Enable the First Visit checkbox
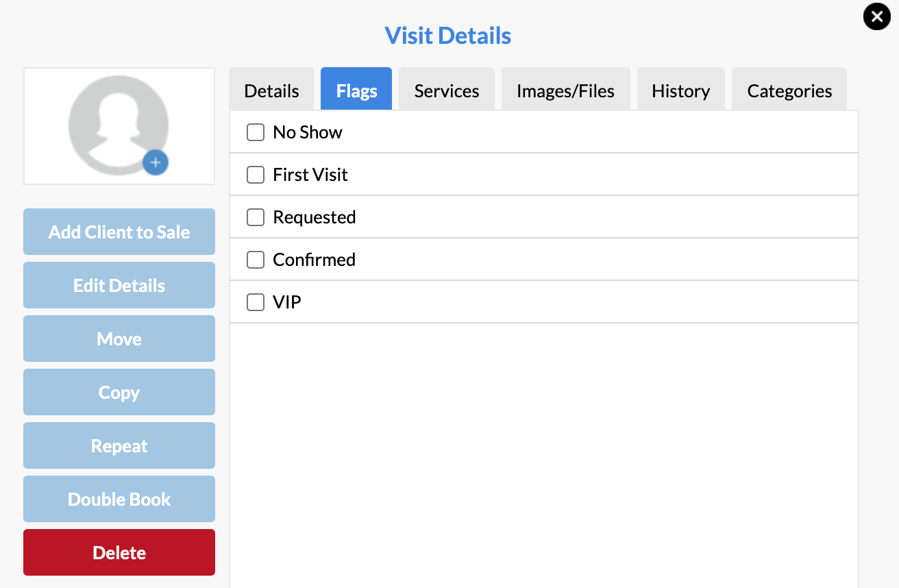This screenshot has width=899, height=588. 255,174
